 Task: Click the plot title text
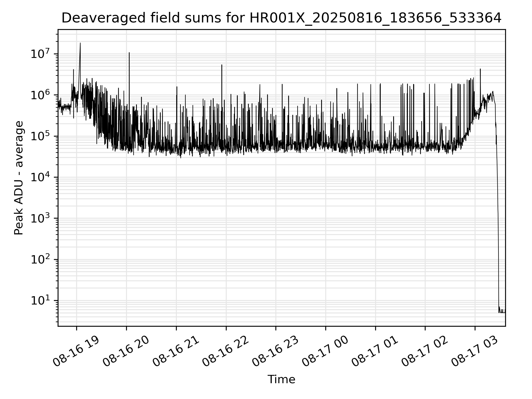click(281, 18)
